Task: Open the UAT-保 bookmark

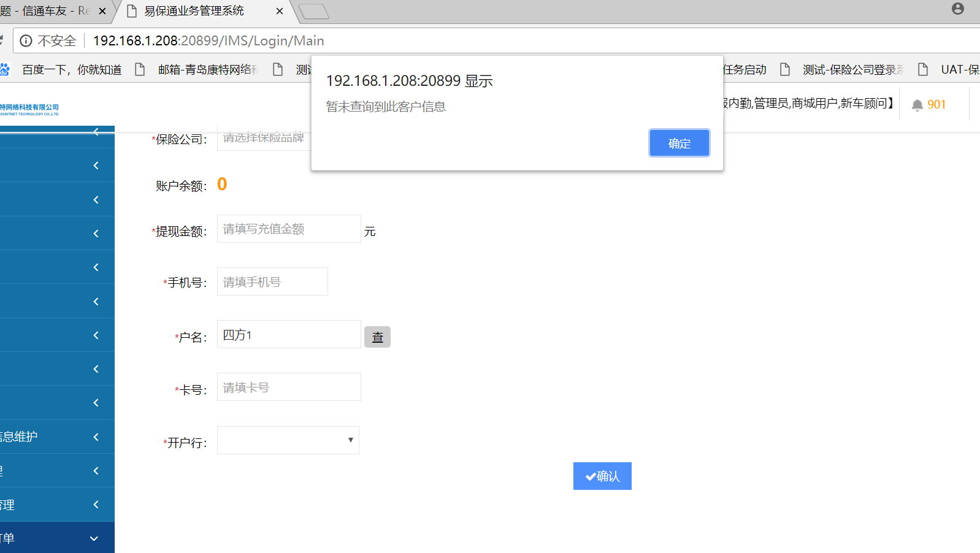Action: click(x=960, y=69)
